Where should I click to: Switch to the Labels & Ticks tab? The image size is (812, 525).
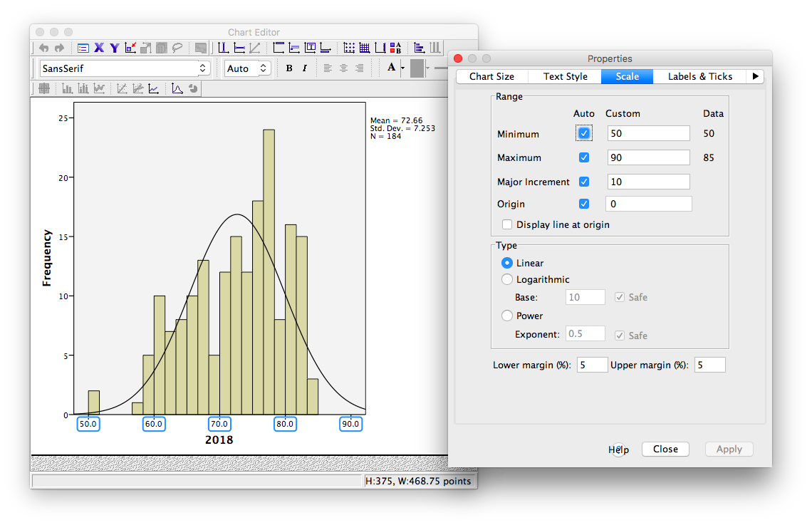(x=700, y=76)
